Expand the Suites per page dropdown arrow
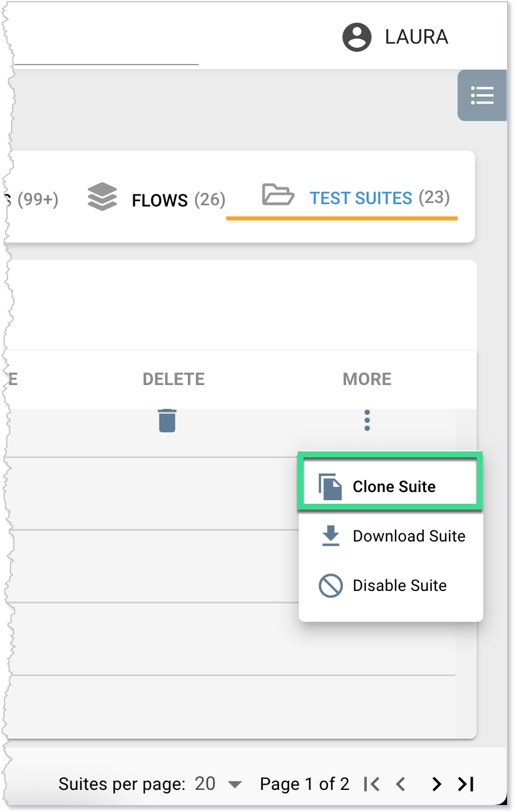 (x=235, y=785)
